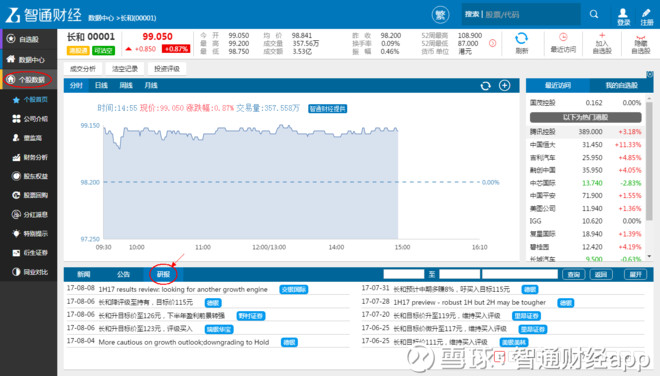660x376 pixels.
Task: Open 财务分析 sidebar item
Action: pos(30,157)
